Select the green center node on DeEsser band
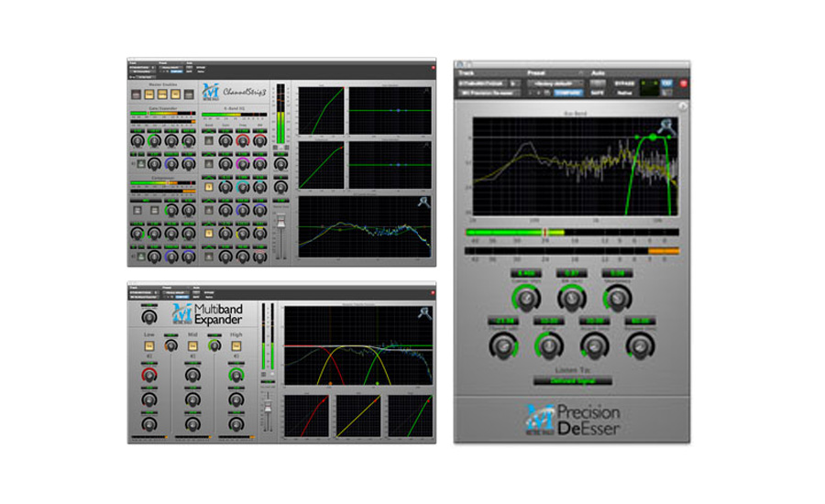Image resolution: width=825 pixels, height=504 pixels. coord(653,137)
